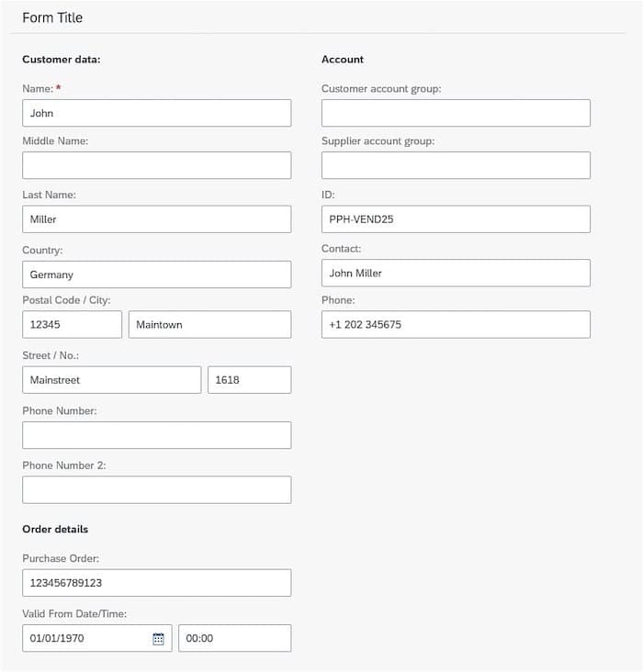This screenshot has height=672, width=643.
Task: Focus the empty Phone Number field
Action: point(156,435)
